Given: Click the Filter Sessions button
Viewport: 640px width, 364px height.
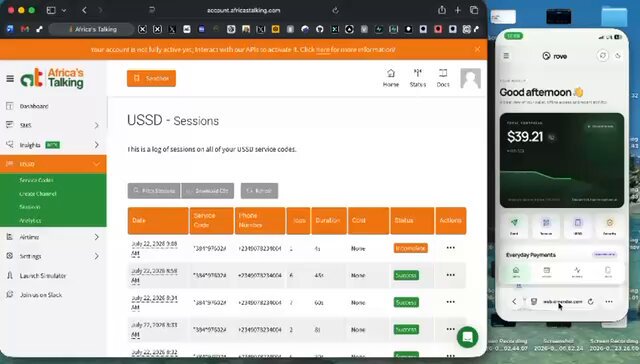Looking at the screenshot, I should tap(154, 191).
